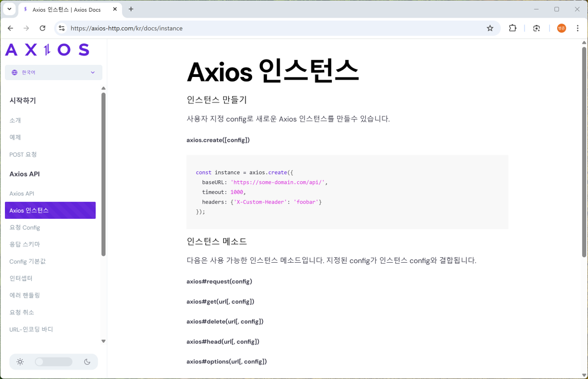Viewport: 588px width, 379px height.
Task: Click the sidebar scroll-down arrow
Action: tap(103, 341)
